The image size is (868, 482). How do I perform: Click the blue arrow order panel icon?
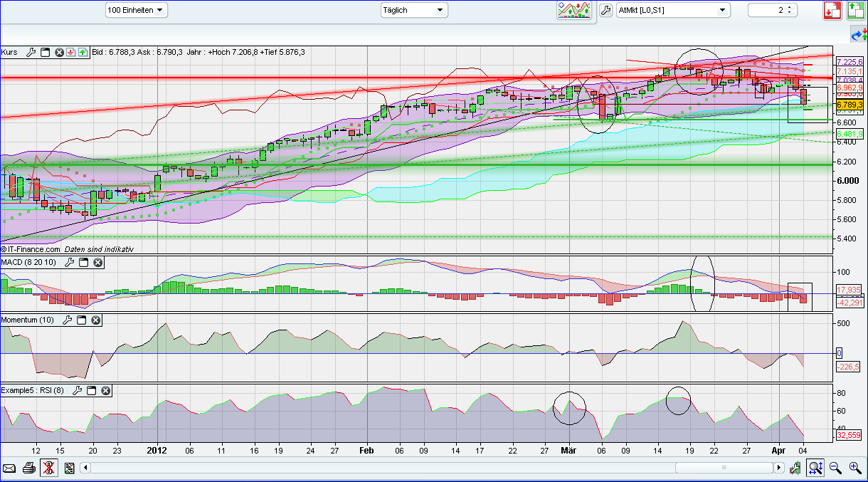point(859,34)
